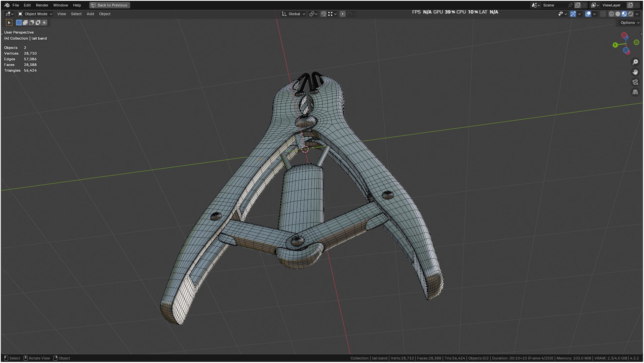Switch to Material Preview shading
The height and width of the screenshot is (363, 644).
tap(624, 14)
